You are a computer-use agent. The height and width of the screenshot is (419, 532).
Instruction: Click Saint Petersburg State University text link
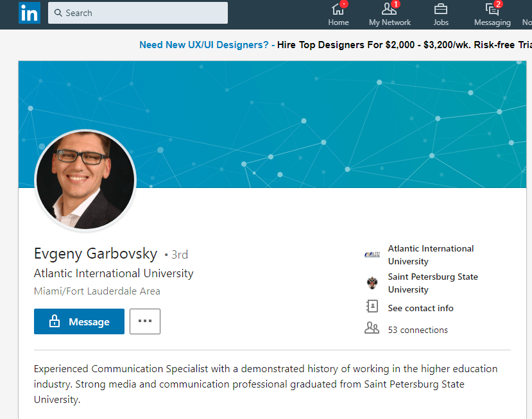pyautogui.click(x=433, y=283)
